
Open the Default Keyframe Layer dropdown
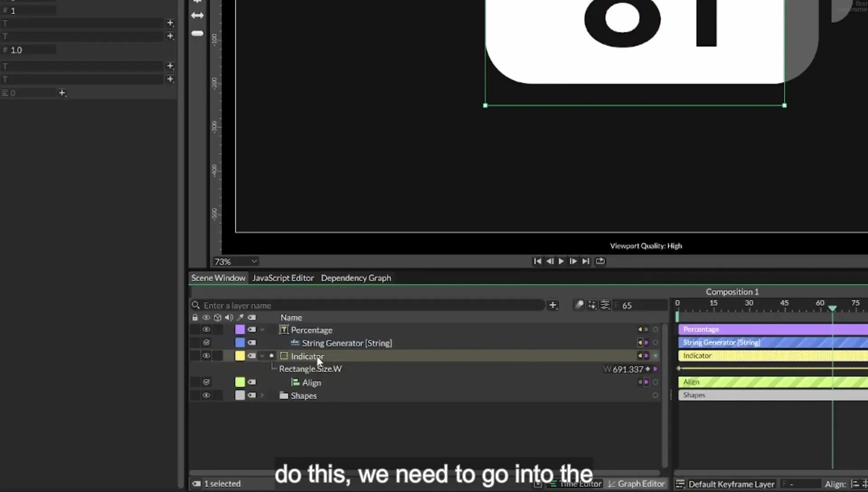coord(731,484)
